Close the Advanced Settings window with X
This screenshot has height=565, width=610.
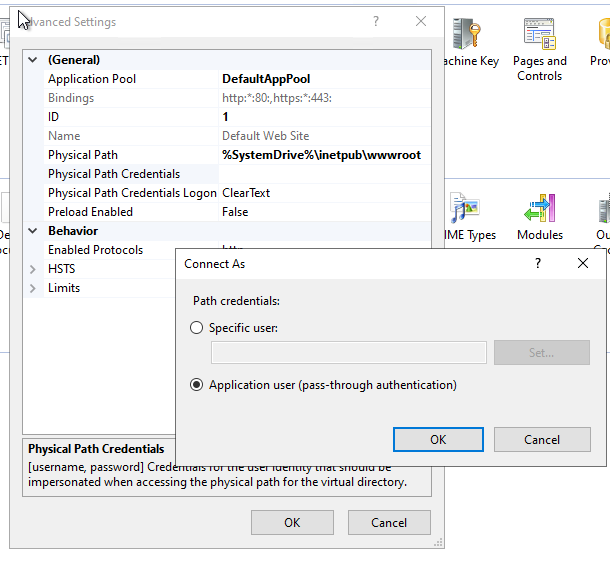point(421,21)
